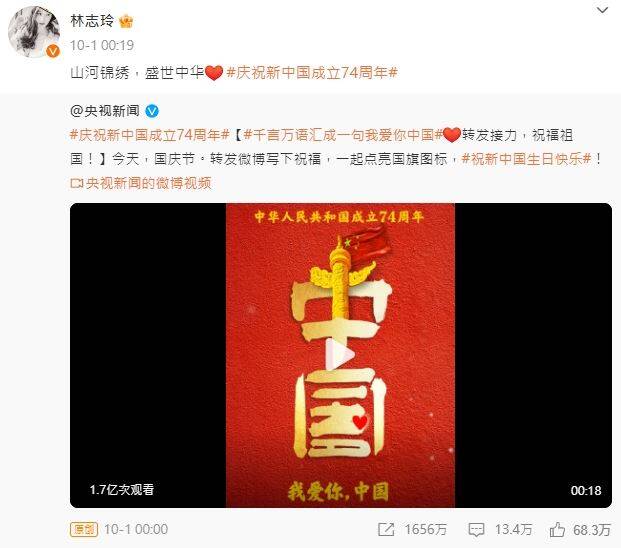
Task: Open the post options chevron menu
Action: tap(602, 10)
